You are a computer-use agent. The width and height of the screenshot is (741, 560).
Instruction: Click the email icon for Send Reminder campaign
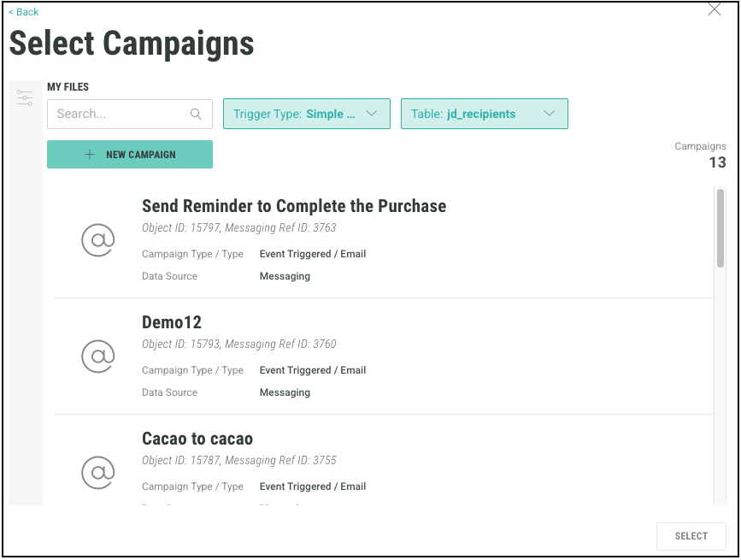(x=97, y=240)
